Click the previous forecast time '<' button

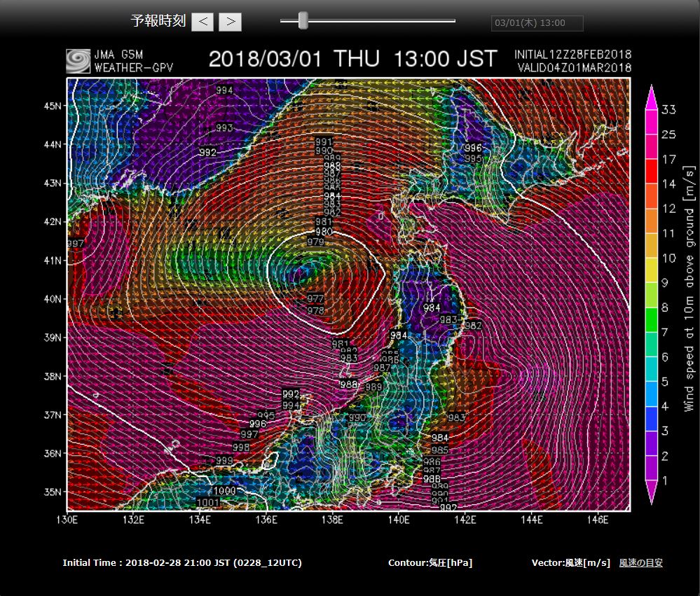click(203, 22)
